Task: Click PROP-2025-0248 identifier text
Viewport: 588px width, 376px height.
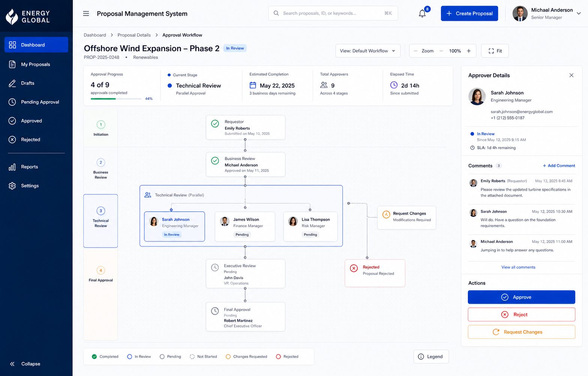Action: (x=102, y=57)
